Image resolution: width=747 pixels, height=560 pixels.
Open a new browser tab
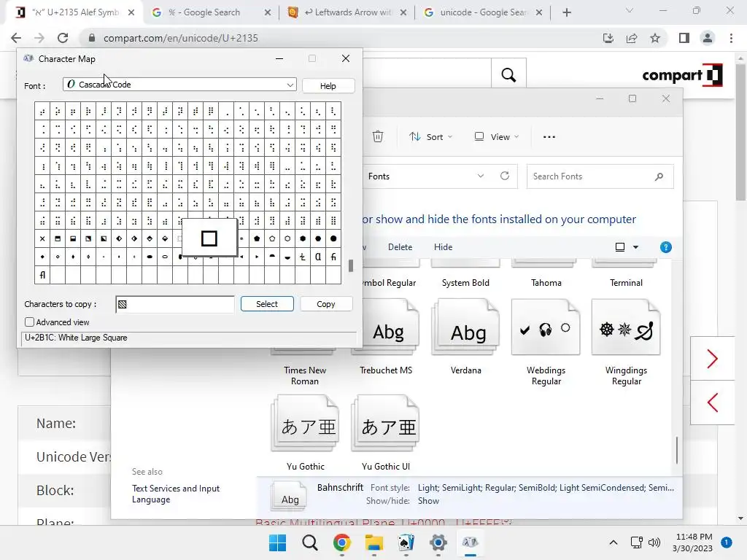point(566,12)
